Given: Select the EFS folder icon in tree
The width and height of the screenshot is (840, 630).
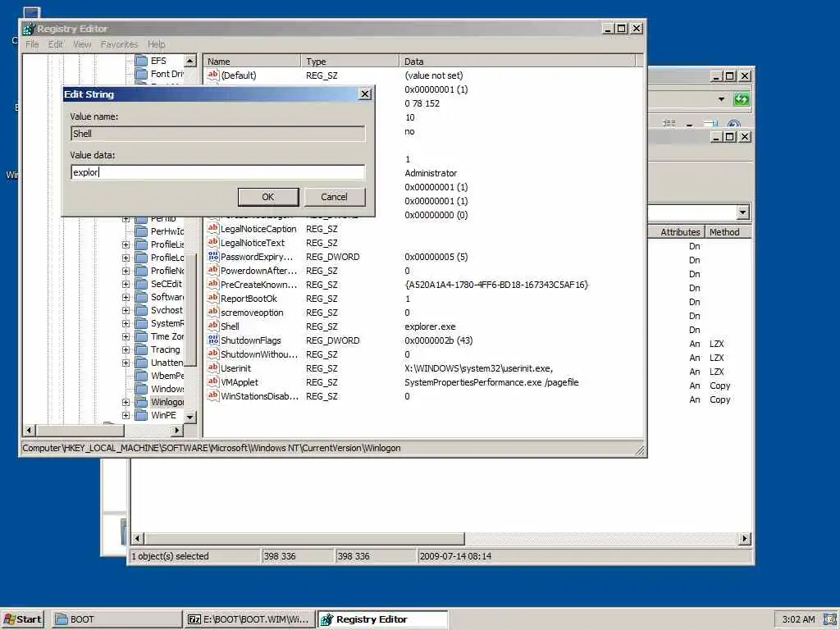Looking at the screenshot, I should click(141, 61).
